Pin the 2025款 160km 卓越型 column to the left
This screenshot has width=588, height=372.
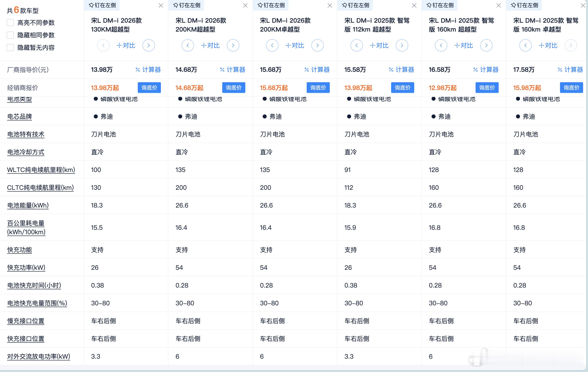point(524,5)
